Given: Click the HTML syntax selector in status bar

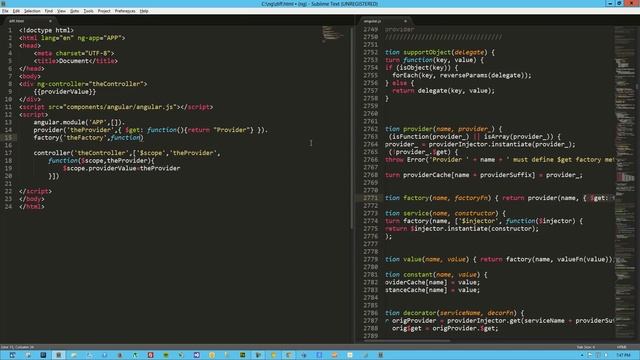Looking at the screenshot, I should tap(622, 347).
